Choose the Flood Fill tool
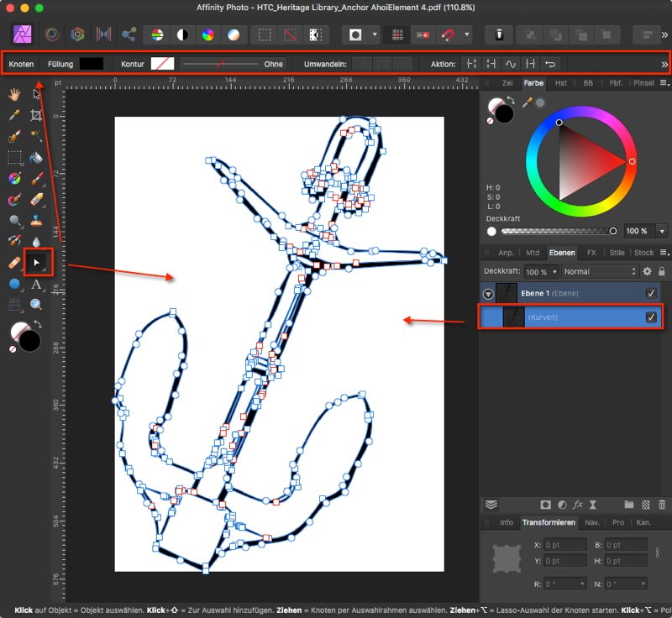This screenshot has height=618, width=672. coord(36,158)
